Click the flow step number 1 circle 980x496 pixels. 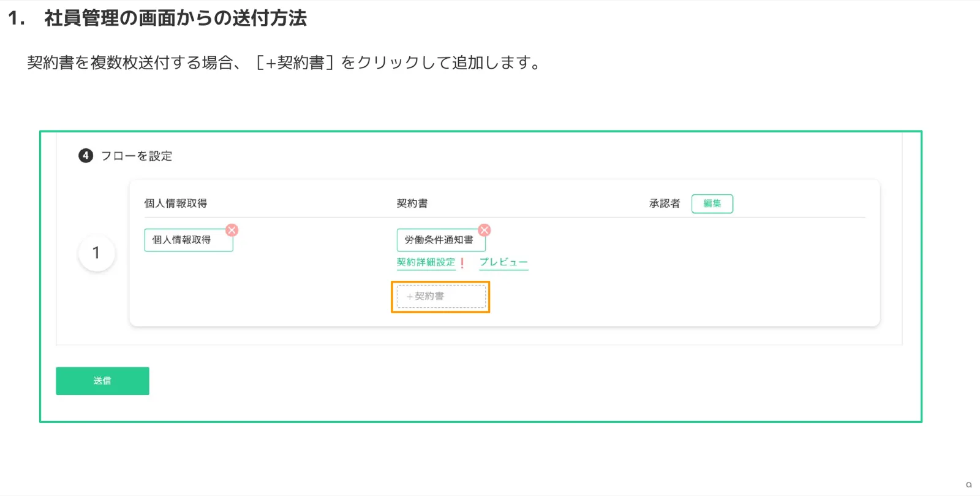point(96,253)
